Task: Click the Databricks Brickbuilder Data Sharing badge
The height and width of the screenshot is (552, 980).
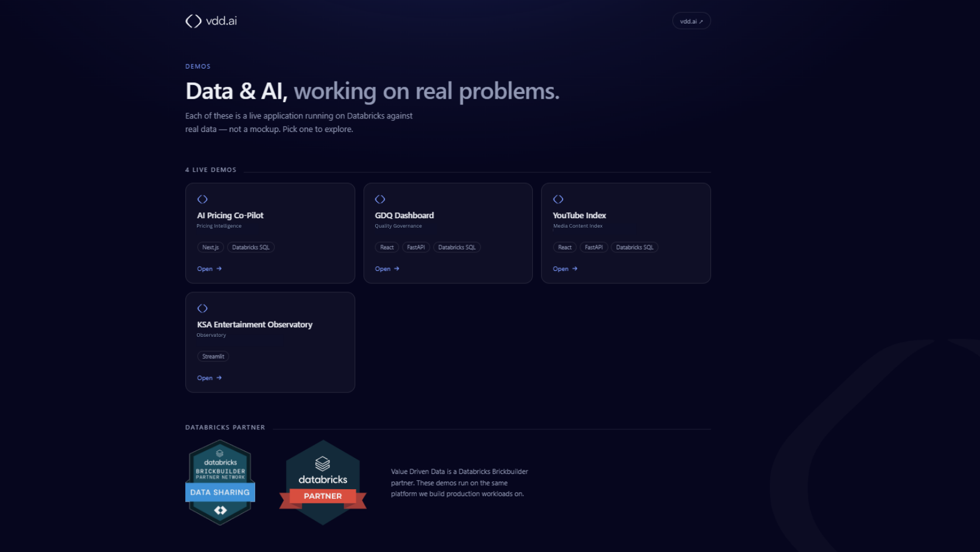Action: click(x=220, y=482)
